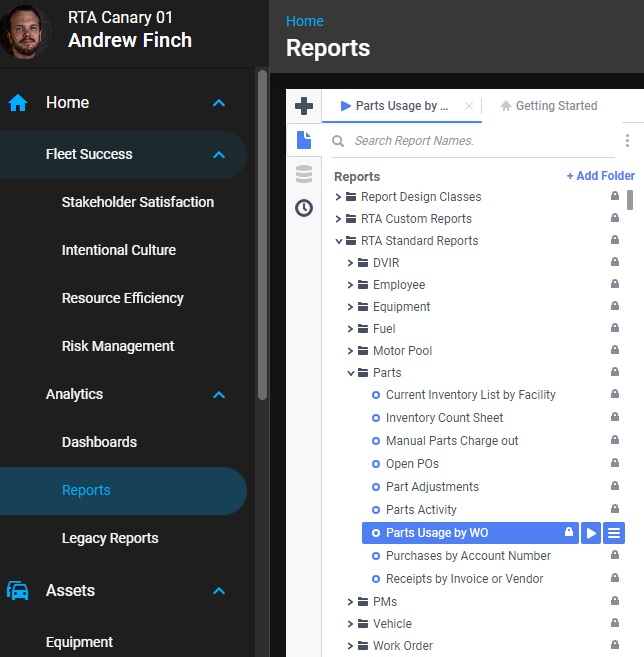Select Current Inventory List by Facility report
The height and width of the screenshot is (657, 644).
coord(470,395)
